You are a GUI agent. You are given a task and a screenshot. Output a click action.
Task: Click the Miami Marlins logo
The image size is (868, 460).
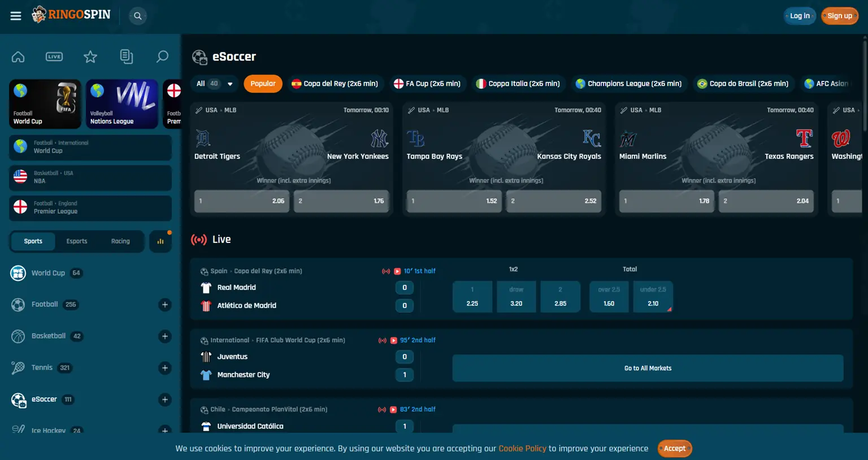click(628, 138)
